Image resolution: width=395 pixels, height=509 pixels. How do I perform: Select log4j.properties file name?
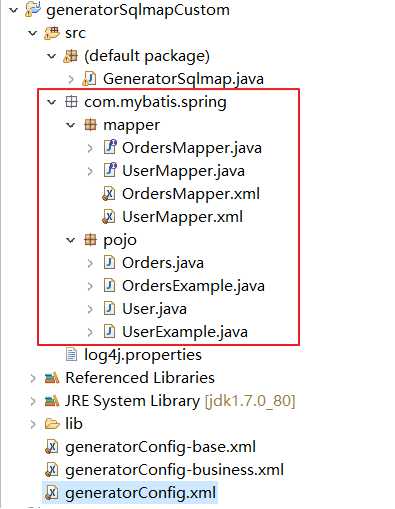[143, 355]
